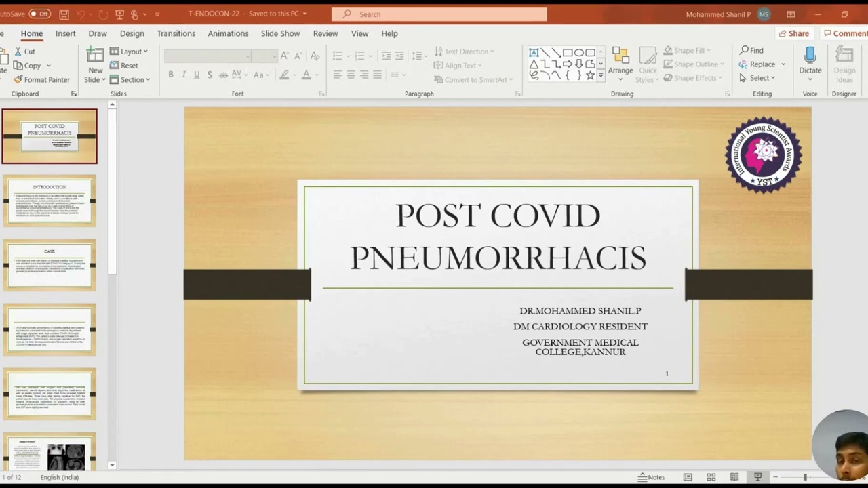Open the Section dropdown
This screenshot has width=868, height=488.
(130, 79)
